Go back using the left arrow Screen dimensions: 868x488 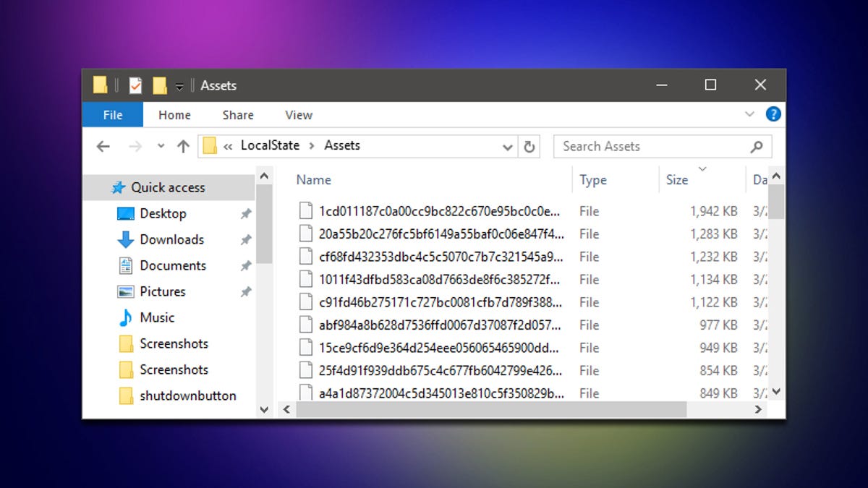click(103, 146)
